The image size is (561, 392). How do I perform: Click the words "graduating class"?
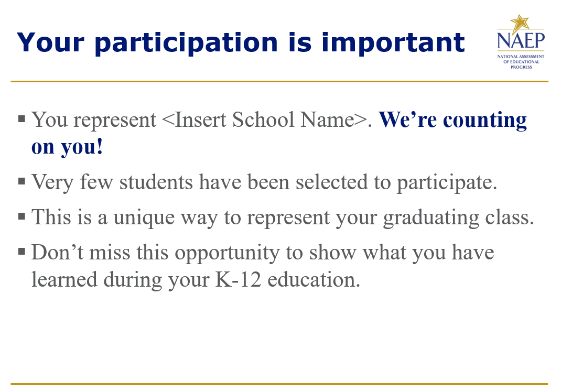(x=458, y=217)
